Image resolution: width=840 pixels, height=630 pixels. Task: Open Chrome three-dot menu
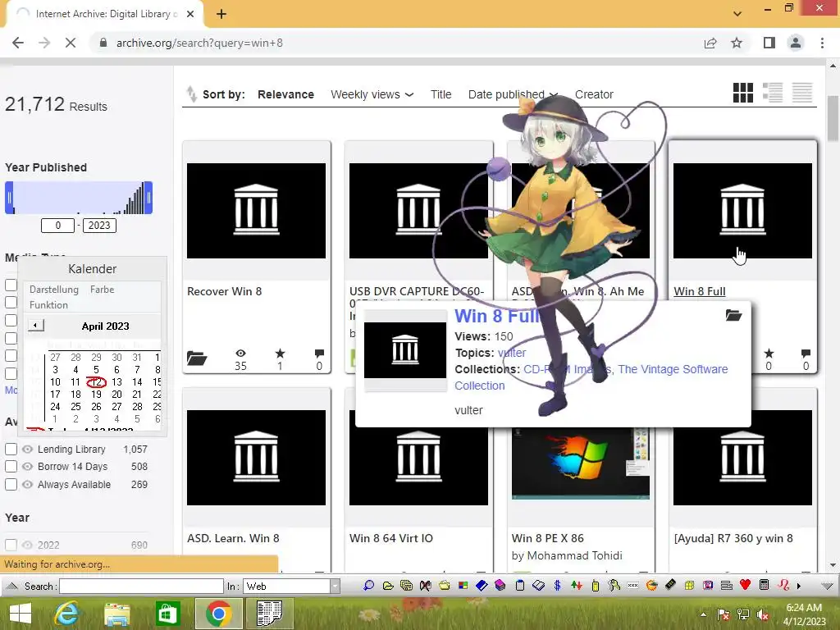(822, 43)
